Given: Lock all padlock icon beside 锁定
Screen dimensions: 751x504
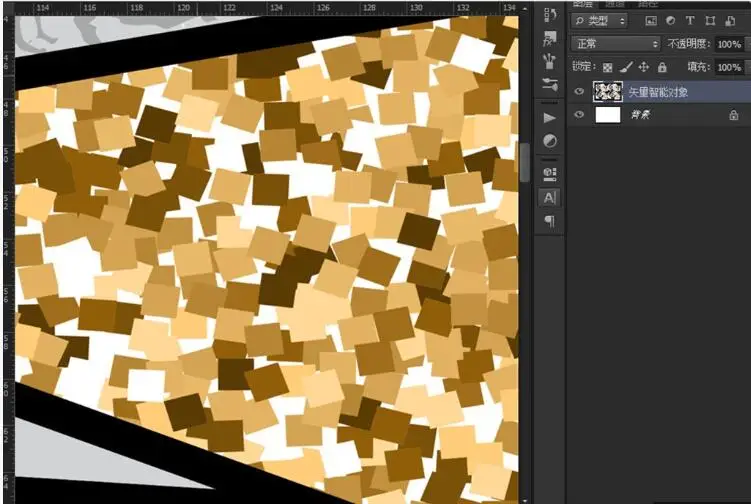Looking at the screenshot, I should point(662,67).
